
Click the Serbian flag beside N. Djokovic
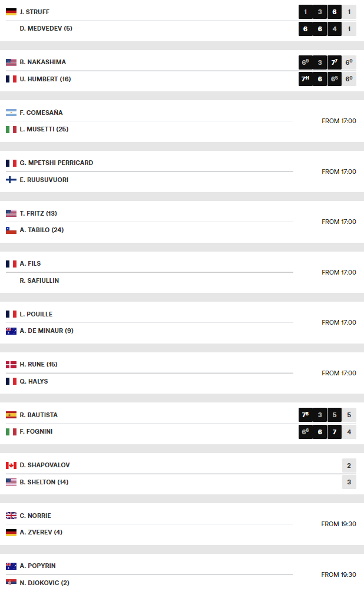point(11,583)
